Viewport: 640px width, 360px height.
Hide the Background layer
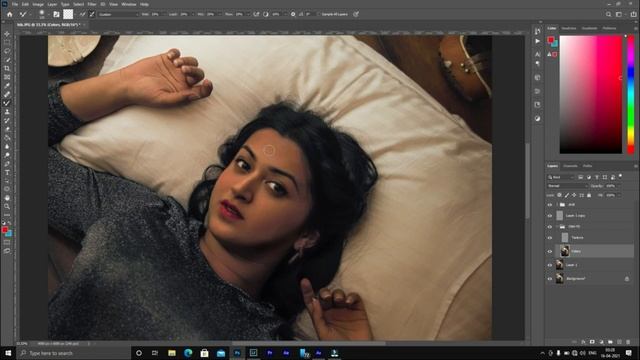point(549,279)
